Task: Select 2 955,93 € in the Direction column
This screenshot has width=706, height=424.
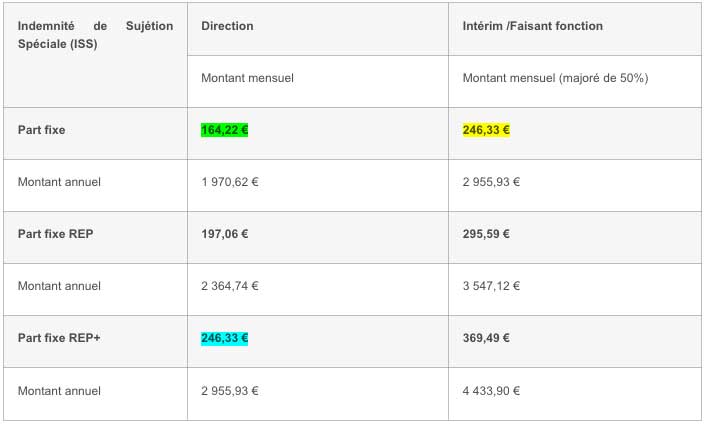Action: tap(230, 391)
